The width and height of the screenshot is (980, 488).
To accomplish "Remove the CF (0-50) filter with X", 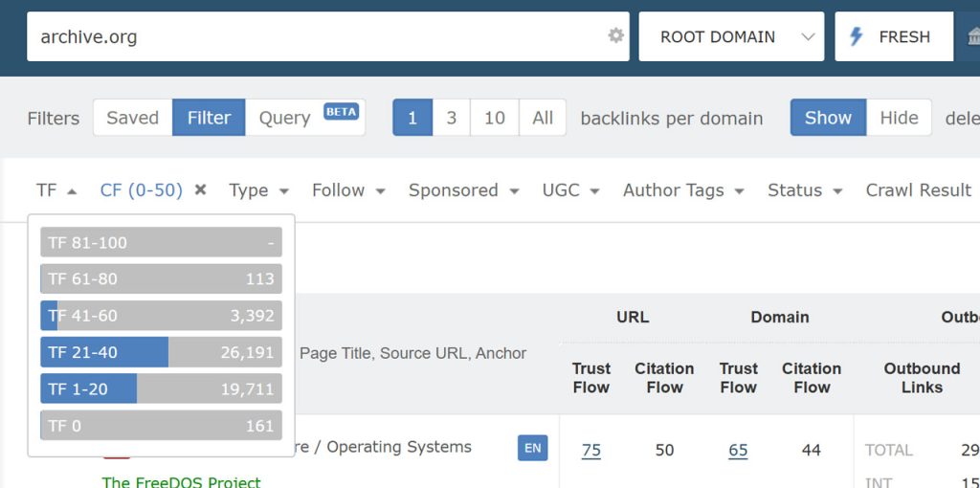I will pyautogui.click(x=201, y=190).
